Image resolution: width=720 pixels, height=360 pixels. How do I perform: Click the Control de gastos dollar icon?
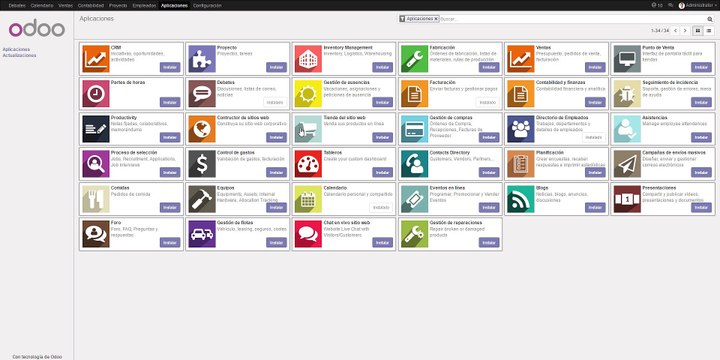[202, 164]
